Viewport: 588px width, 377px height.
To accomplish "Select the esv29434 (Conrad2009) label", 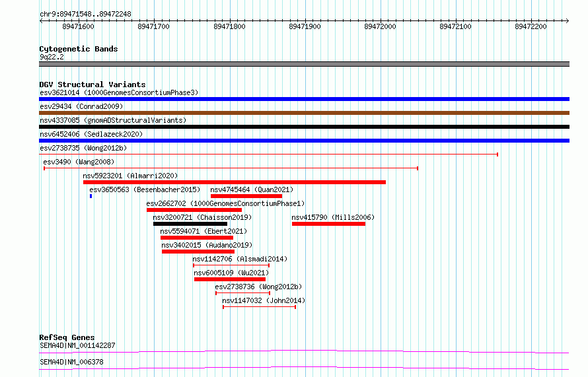I will 81,106.
